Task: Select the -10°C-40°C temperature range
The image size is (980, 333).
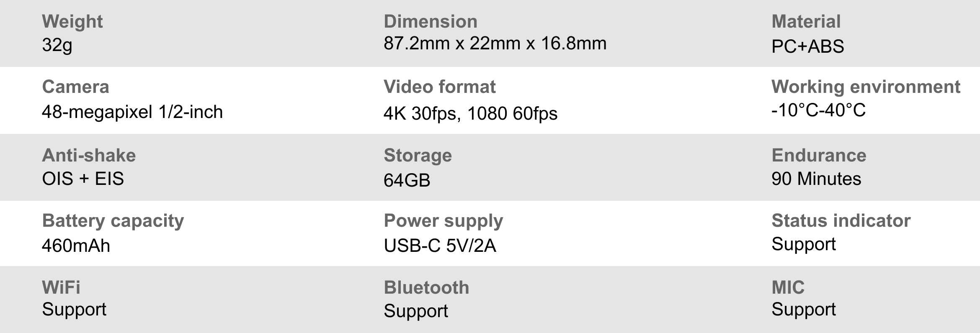Action: pos(818,110)
